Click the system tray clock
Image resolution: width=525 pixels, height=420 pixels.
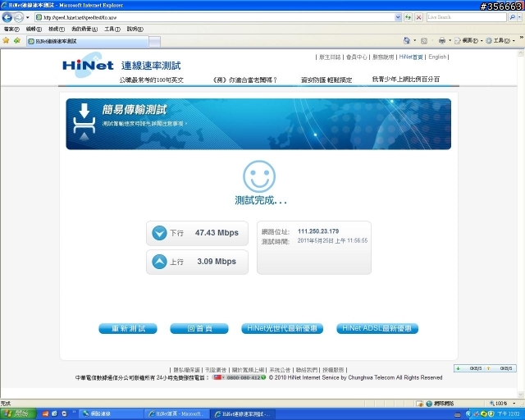click(509, 414)
